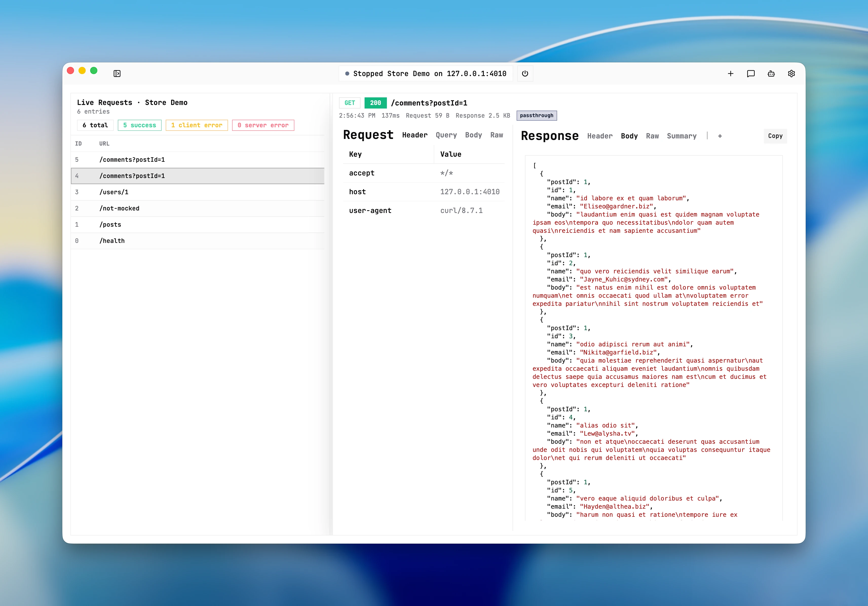
Task: Toggle the sidebar panel icon
Action: coord(117,73)
